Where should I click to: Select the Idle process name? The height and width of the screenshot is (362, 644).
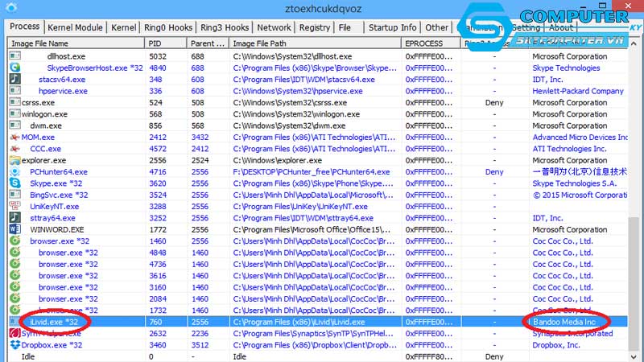[28, 356]
